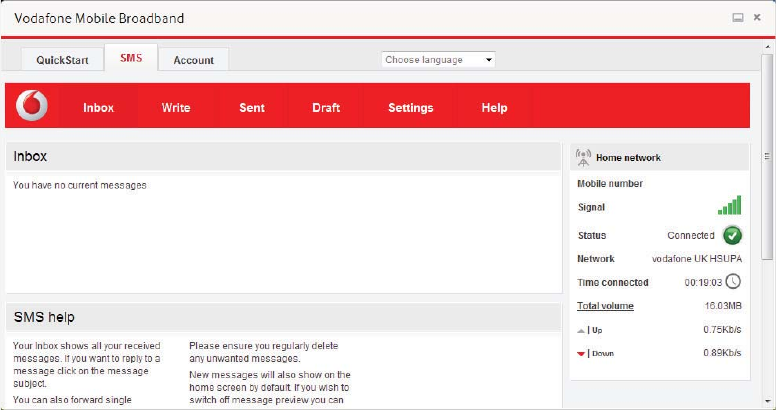Open Help in the red menu
This screenshot has width=776, height=410.
click(x=494, y=107)
